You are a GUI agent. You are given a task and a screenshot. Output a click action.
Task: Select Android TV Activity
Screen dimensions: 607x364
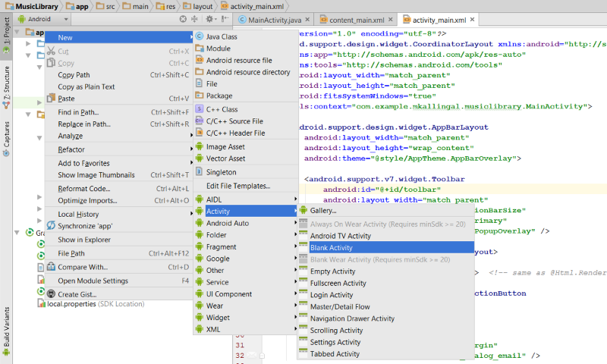pos(386,236)
